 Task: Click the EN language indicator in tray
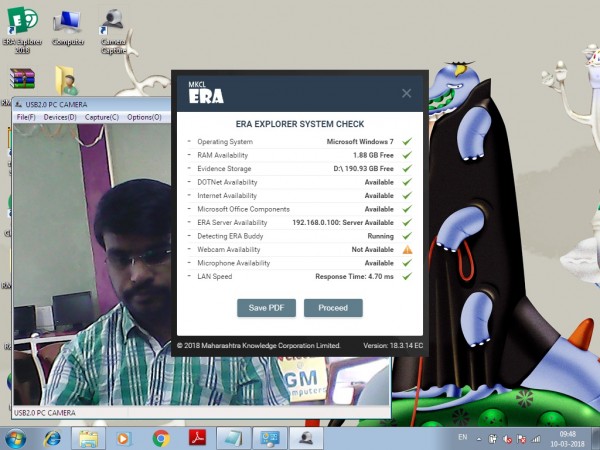tap(463, 437)
